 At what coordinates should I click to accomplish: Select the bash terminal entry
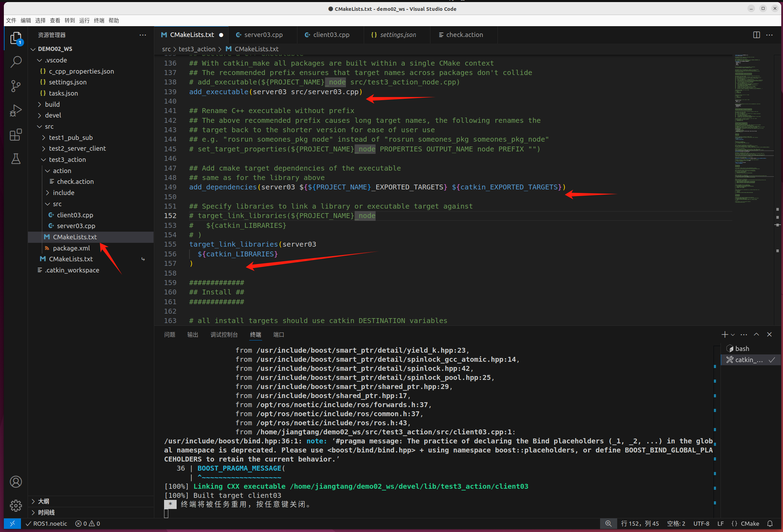[x=742, y=349]
